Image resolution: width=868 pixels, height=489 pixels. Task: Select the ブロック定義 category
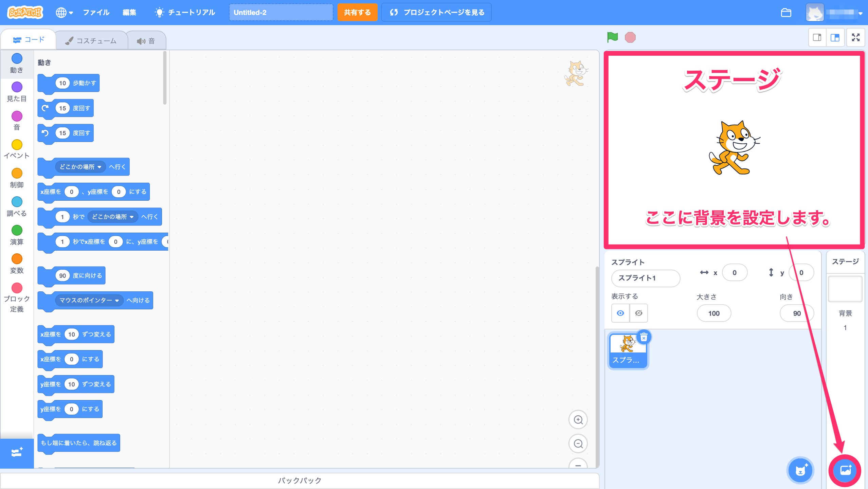(17, 298)
